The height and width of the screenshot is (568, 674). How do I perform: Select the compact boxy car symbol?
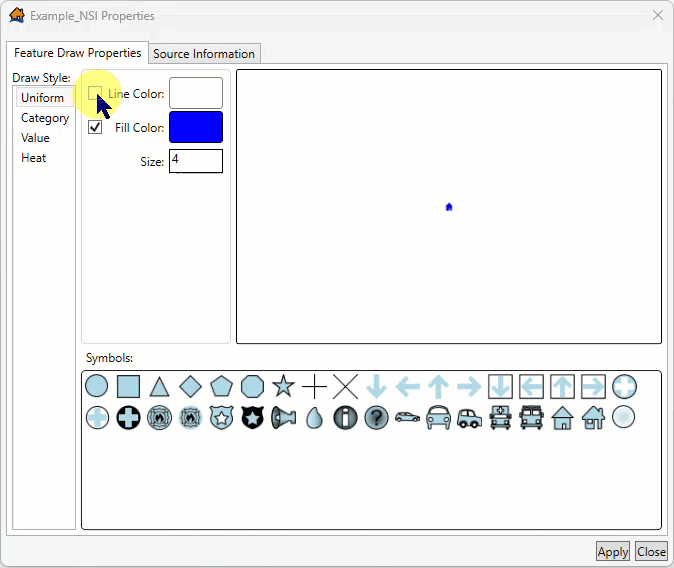pyautogui.click(x=469, y=418)
